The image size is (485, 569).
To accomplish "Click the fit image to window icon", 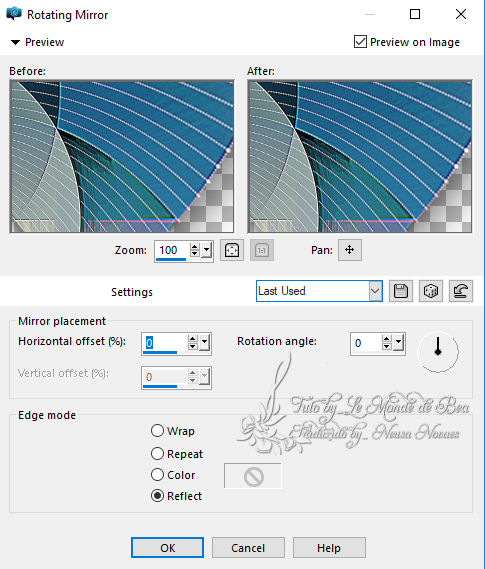I will click(x=232, y=250).
